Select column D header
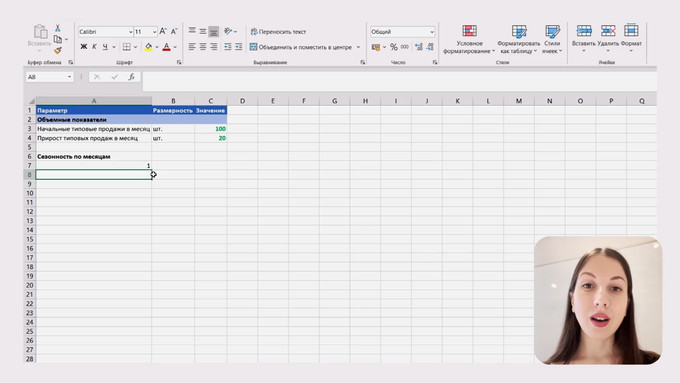 tap(242, 101)
